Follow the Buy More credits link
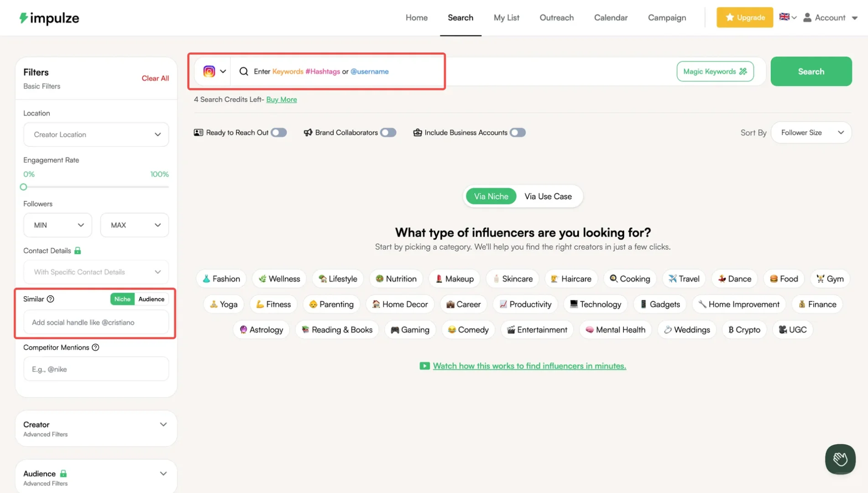Viewport: 868px width, 493px height. click(281, 100)
